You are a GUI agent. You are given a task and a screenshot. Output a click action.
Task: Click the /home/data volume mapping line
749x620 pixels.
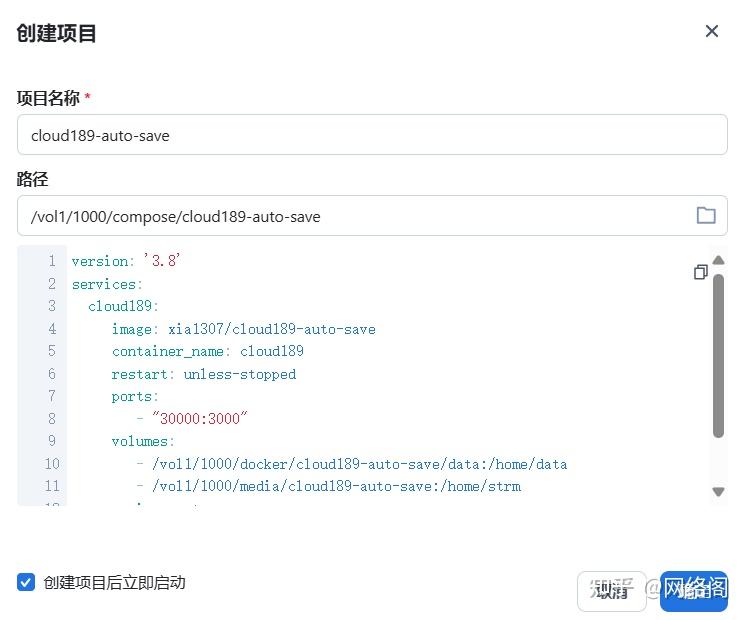(351, 463)
